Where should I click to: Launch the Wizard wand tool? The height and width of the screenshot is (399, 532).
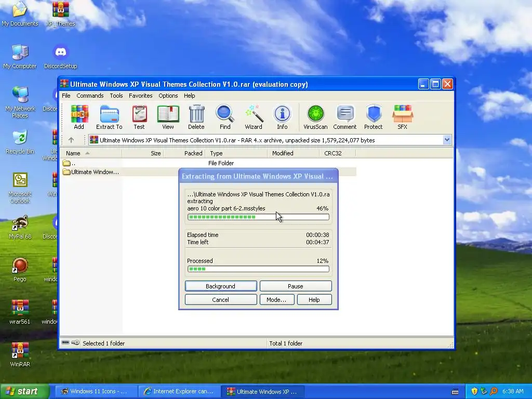click(254, 117)
